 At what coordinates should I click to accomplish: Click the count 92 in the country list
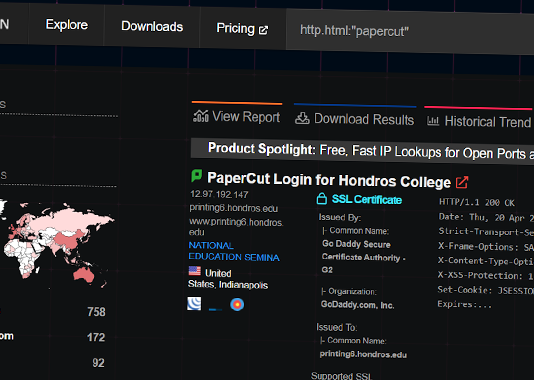click(x=98, y=363)
